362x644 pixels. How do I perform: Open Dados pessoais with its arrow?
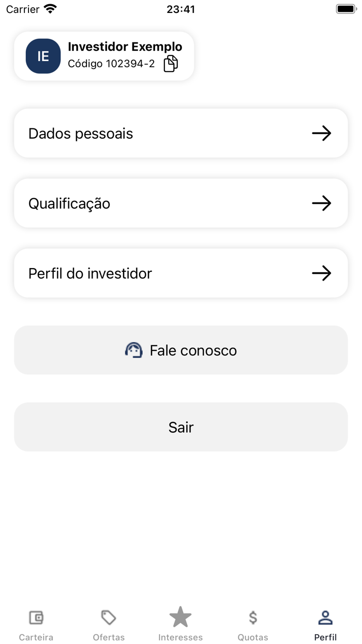322,133
